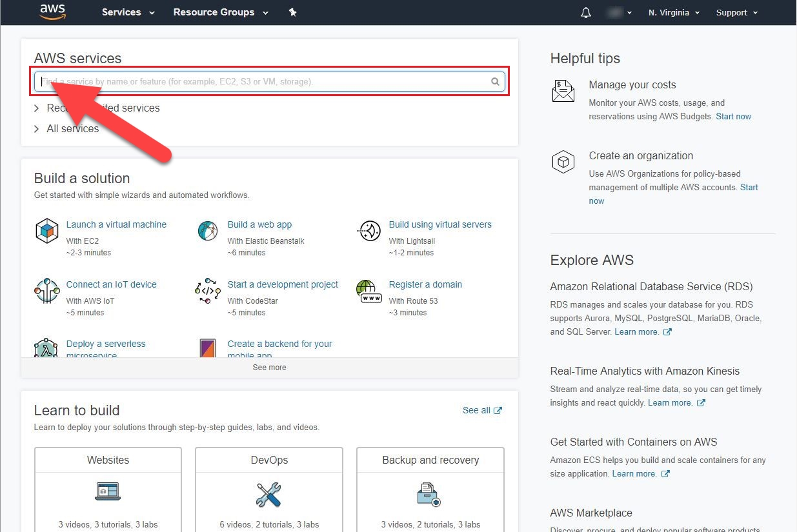
Task: Click the Launch a virtual machine link
Action: pos(116,224)
